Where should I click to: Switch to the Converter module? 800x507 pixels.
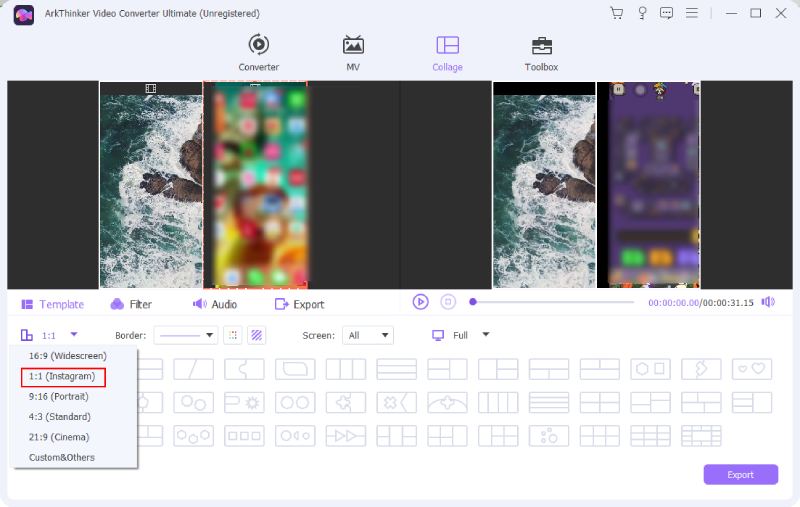[x=259, y=53]
